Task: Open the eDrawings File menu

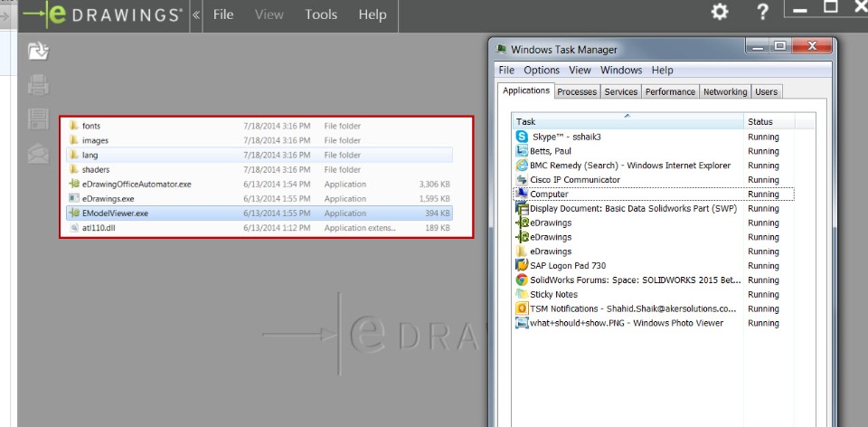Action: point(223,15)
